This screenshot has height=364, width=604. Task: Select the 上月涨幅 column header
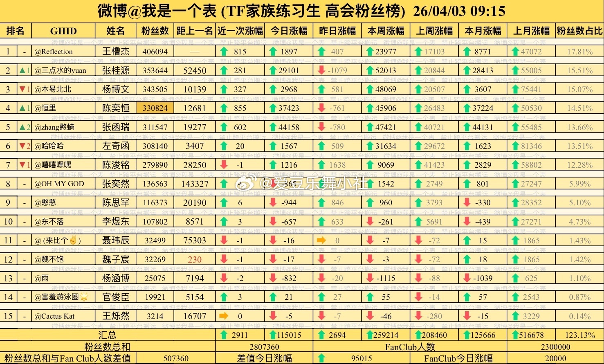[x=532, y=31]
